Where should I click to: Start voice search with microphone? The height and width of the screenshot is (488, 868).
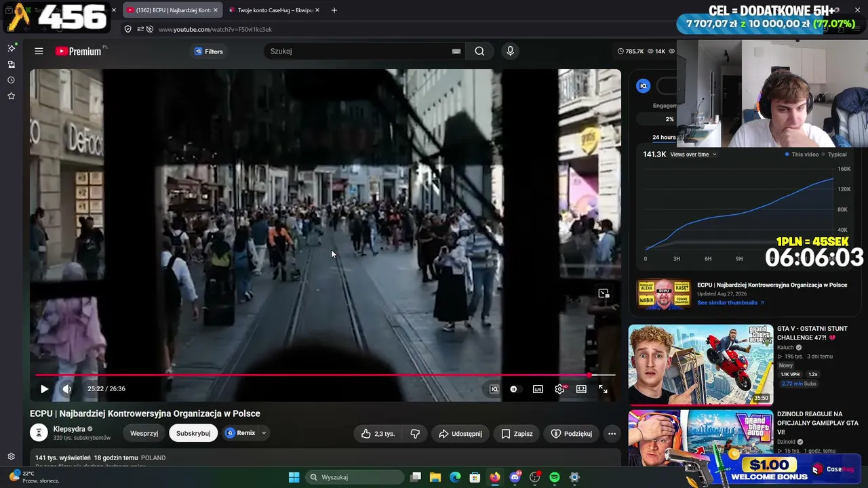pyautogui.click(x=510, y=51)
